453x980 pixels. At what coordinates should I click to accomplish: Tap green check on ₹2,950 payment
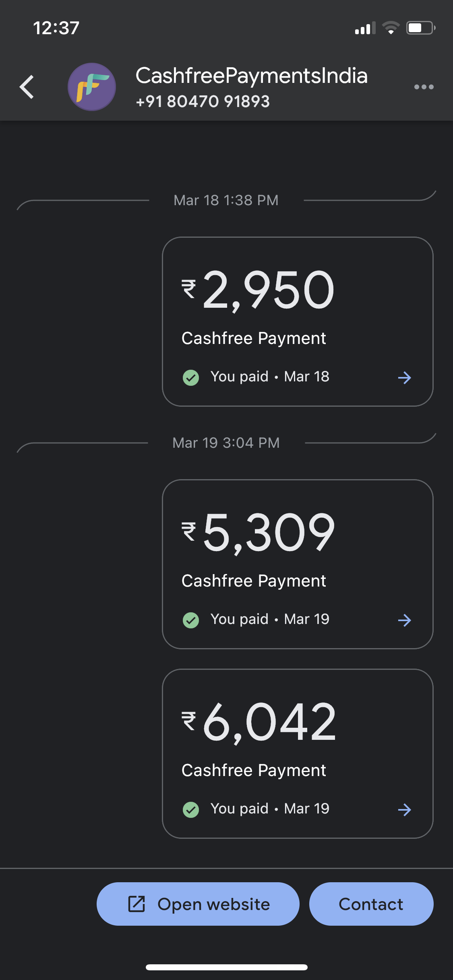tap(191, 378)
